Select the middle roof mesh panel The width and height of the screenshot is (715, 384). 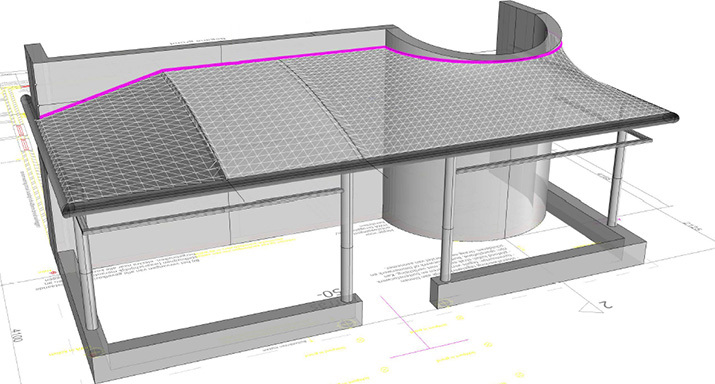point(269,114)
